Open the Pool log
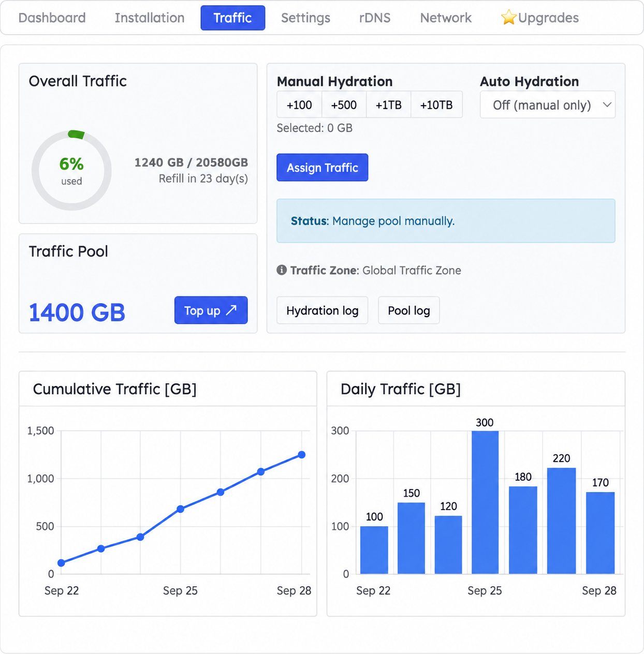 pos(409,310)
